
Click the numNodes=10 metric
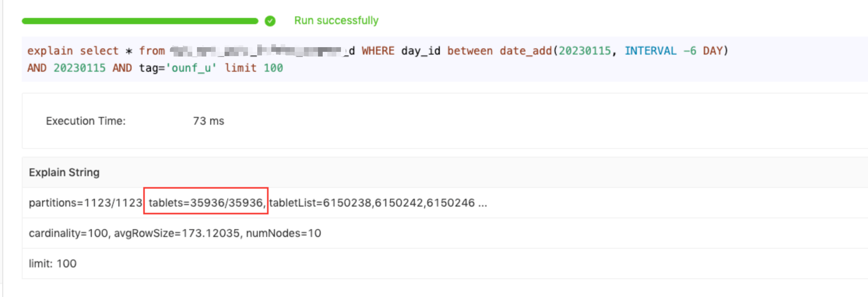[x=284, y=233]
